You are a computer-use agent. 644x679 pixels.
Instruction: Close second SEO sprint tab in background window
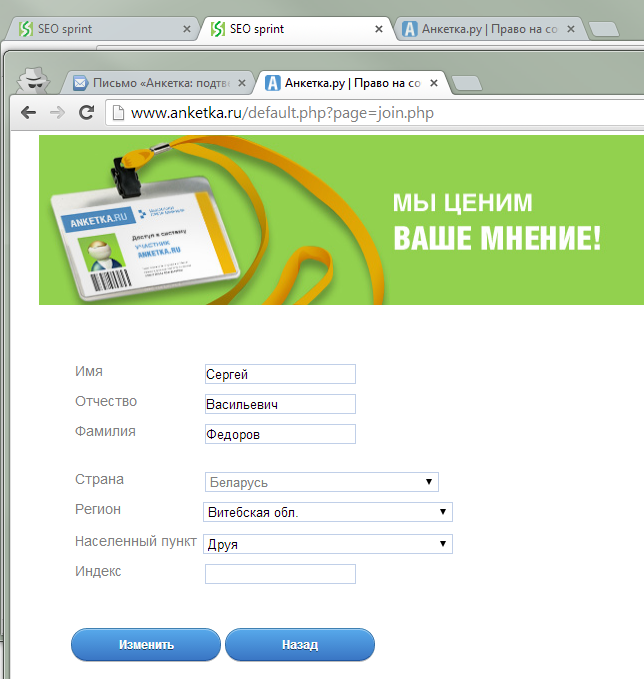(379, 29)
